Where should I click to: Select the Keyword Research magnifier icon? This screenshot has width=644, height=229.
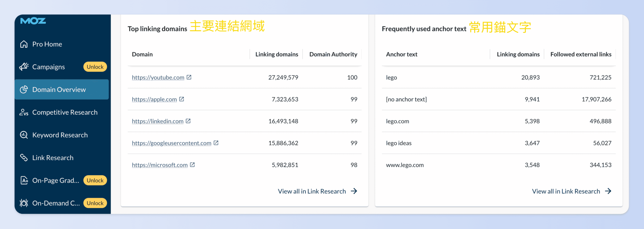click(x=23, y=135)
